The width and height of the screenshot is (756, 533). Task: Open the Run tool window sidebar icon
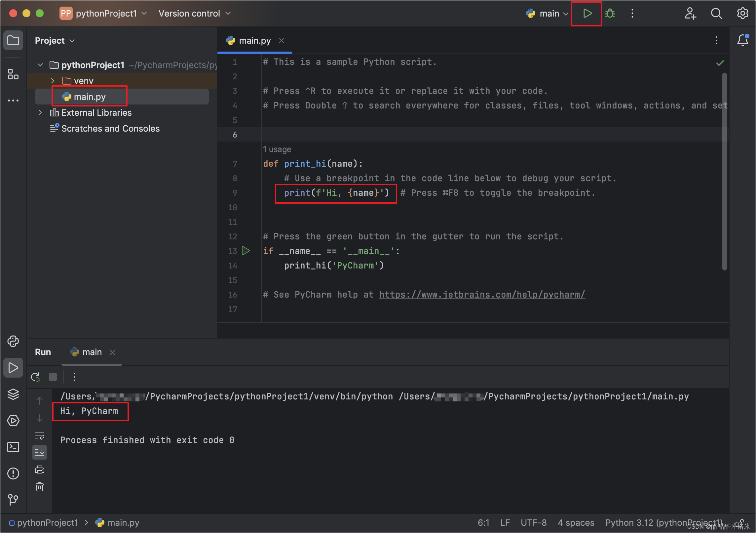point(13,368)
